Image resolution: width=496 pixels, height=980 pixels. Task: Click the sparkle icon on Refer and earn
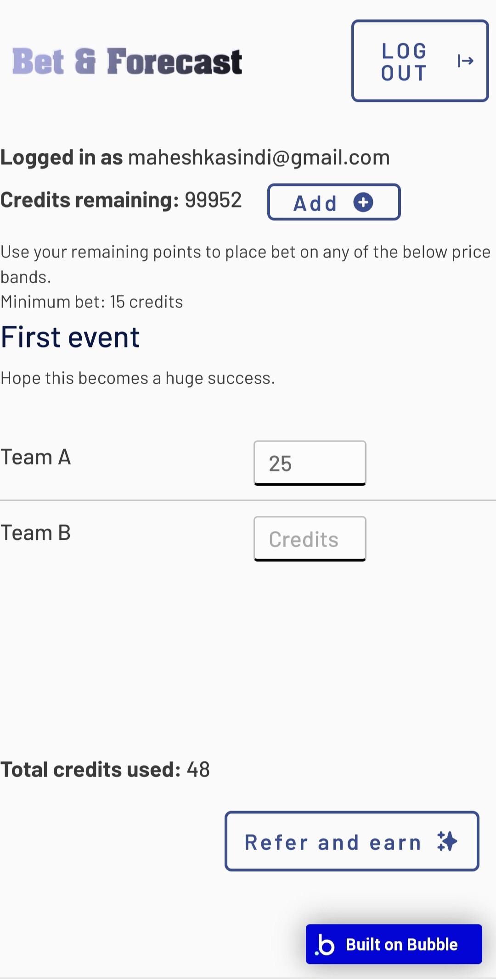pyautogui.click(x=447, y=841)
